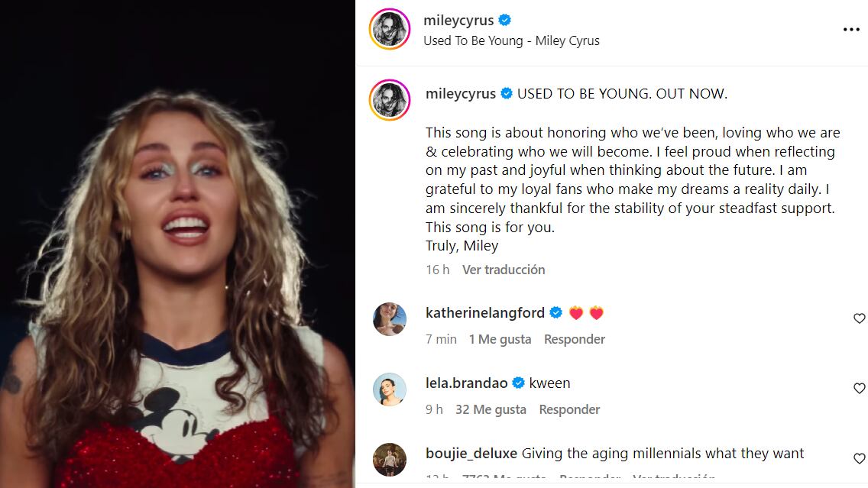868x488 pixels.
Task: Click katherinelangford's verified badge
Action: point(555,312)
